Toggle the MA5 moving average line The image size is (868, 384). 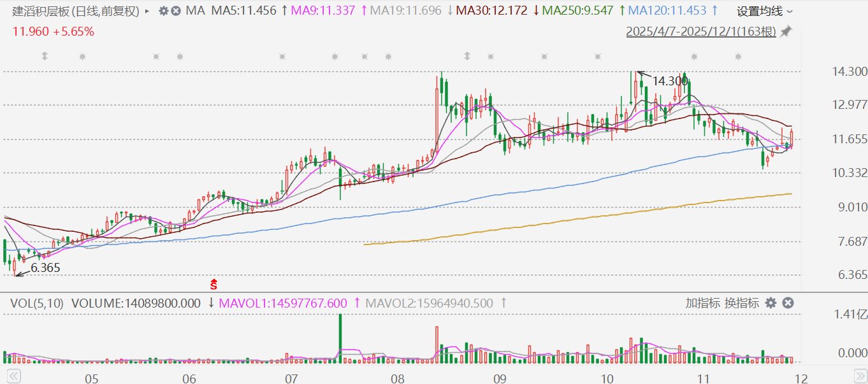pyautogui.click(x=243, y=11)
